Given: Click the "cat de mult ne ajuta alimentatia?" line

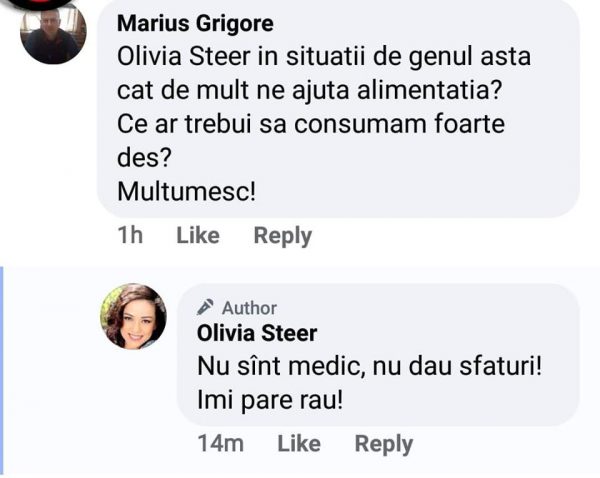Looking at the screenshot, I should click(309, 91).
